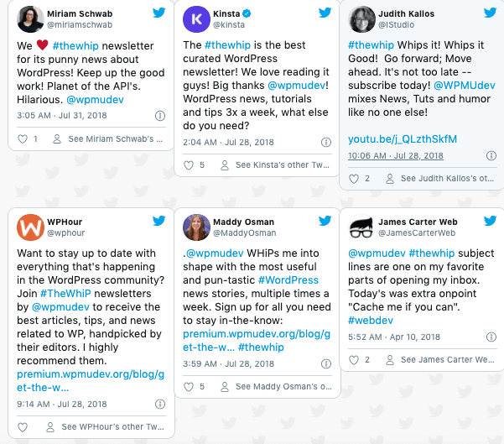Open Kinsta's purple K profile avatar
Screen dimensions: 504x444
tap(198, 18)
